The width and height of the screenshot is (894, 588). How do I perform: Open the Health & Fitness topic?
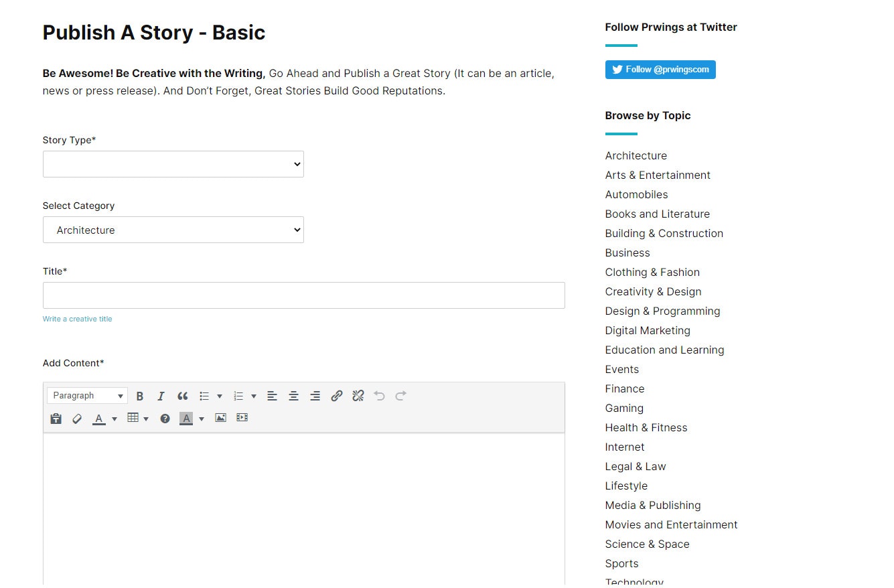coord(646,427)
